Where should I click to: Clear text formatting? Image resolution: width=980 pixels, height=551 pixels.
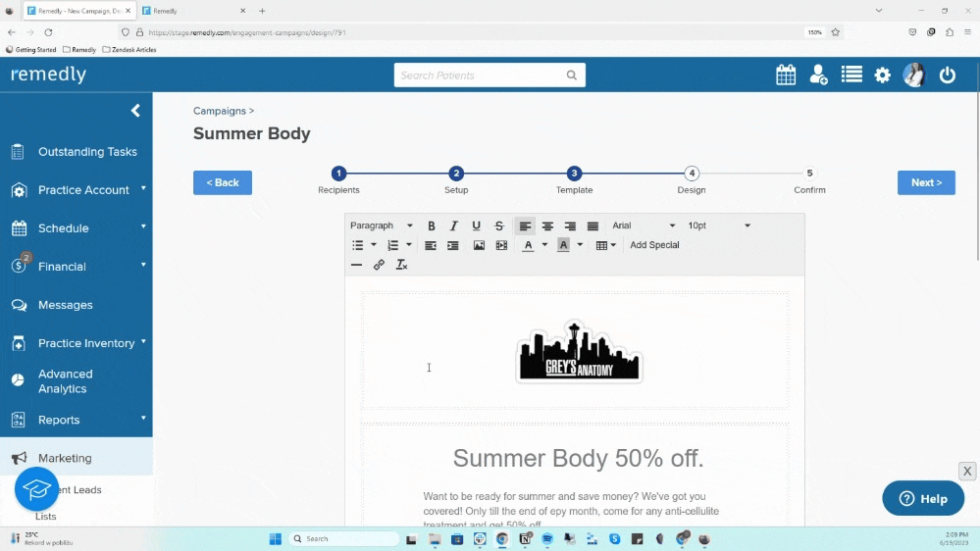401,265
